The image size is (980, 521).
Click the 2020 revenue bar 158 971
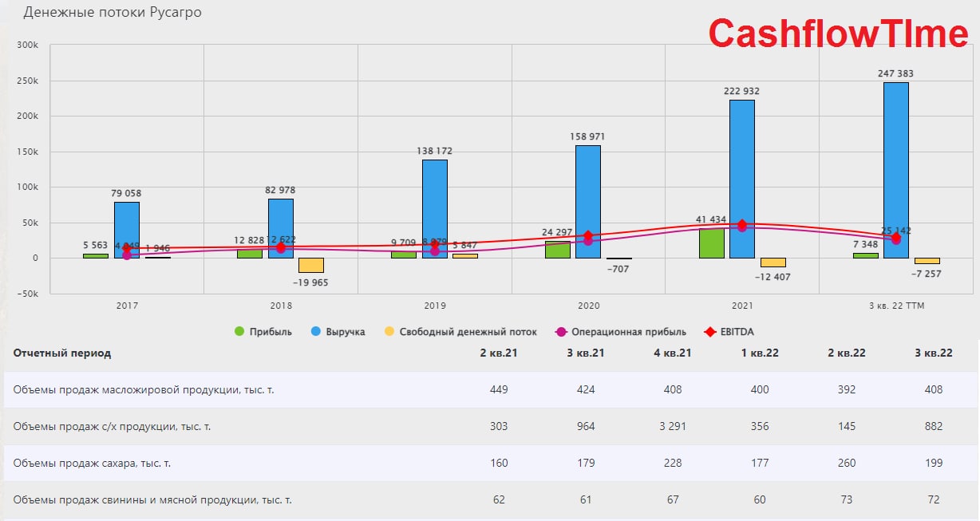[x=588, y=202]
